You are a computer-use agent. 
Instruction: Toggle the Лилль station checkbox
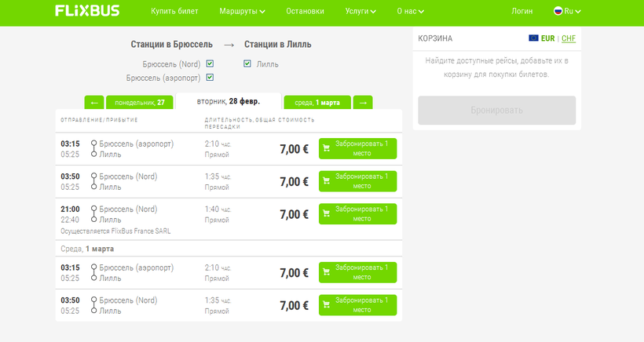coord(247,64)
